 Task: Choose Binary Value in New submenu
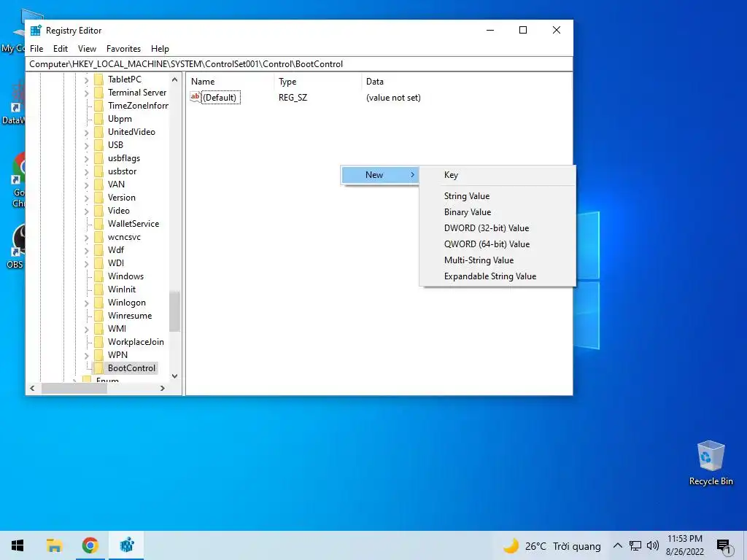498,212
